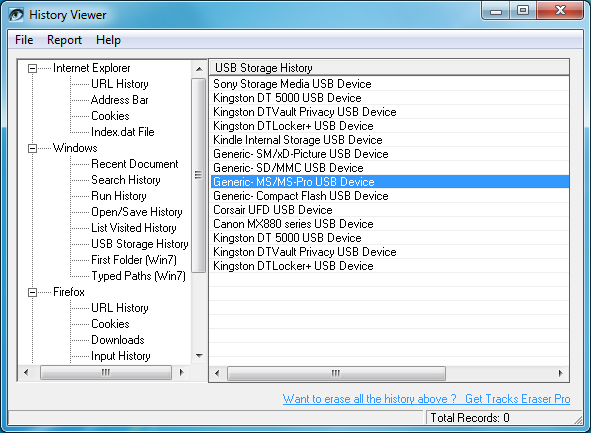Collapse the Firefox tree node
The image size is (591, 433).
pos(32,292)
